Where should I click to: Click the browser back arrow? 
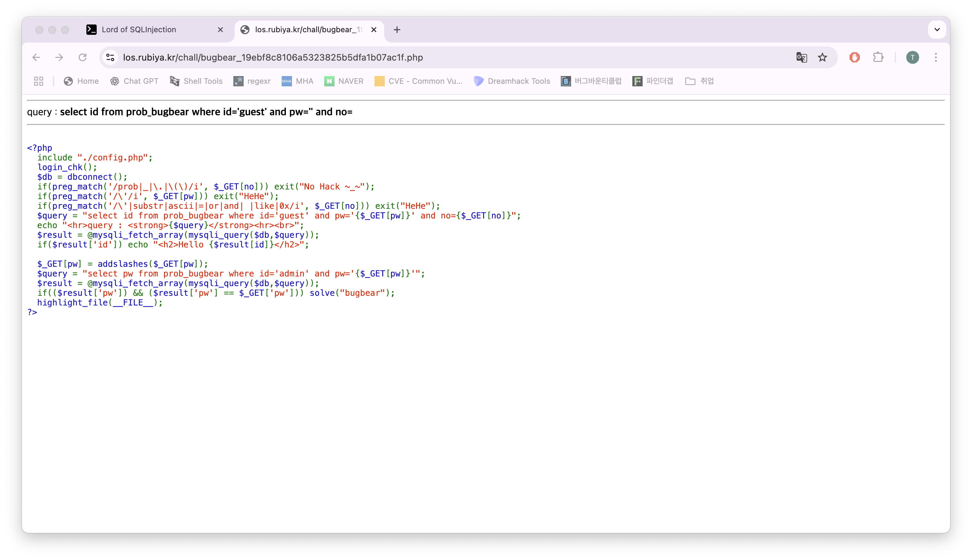[36, 57]
